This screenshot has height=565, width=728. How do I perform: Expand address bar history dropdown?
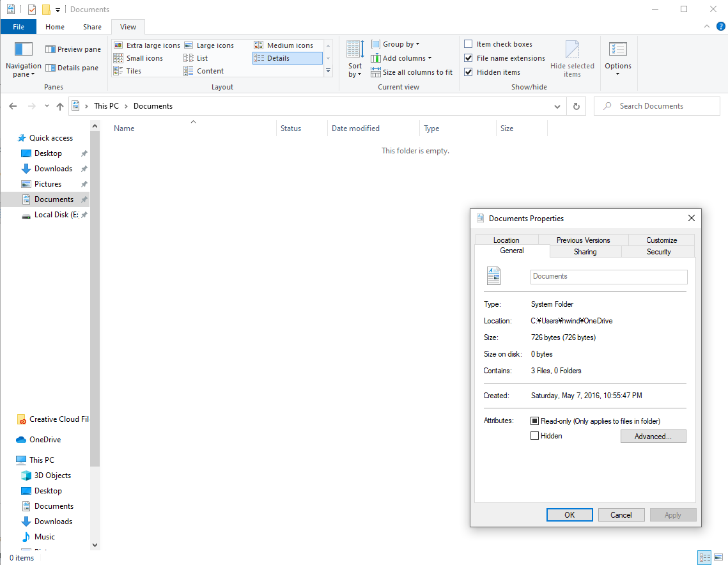coord(557,107)
